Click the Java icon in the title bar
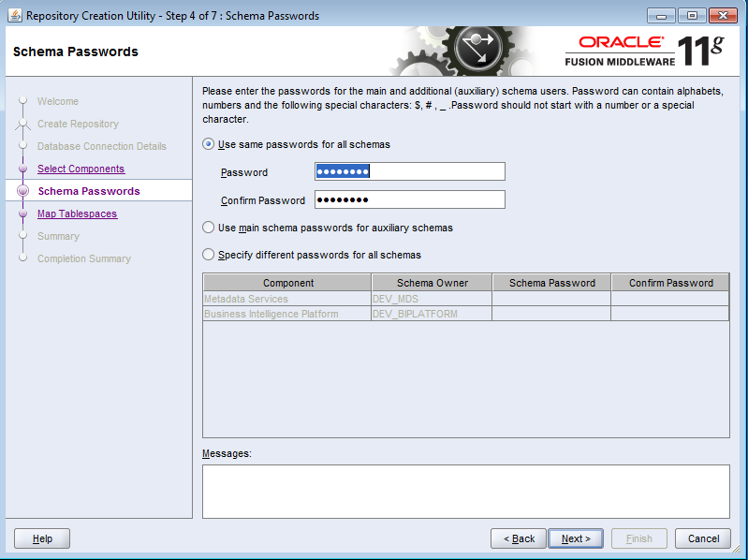This screenshot has width=748, height=560. point(15,16)
